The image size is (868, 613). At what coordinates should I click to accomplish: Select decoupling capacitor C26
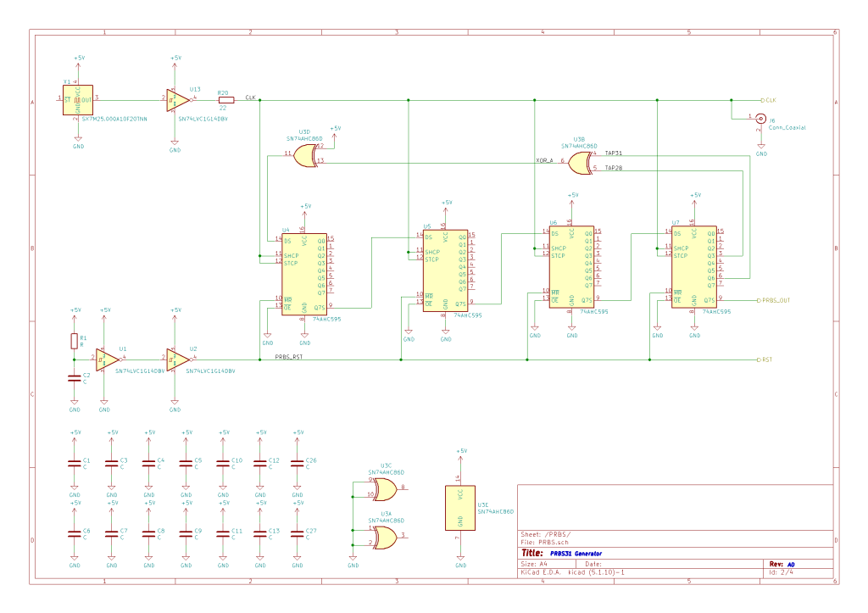coord(298,463)
